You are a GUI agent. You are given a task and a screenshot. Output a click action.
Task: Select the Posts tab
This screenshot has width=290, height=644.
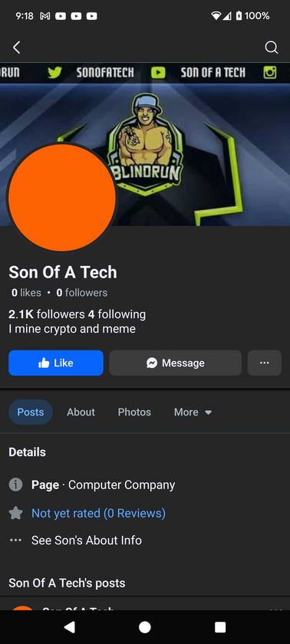[31, 412]
